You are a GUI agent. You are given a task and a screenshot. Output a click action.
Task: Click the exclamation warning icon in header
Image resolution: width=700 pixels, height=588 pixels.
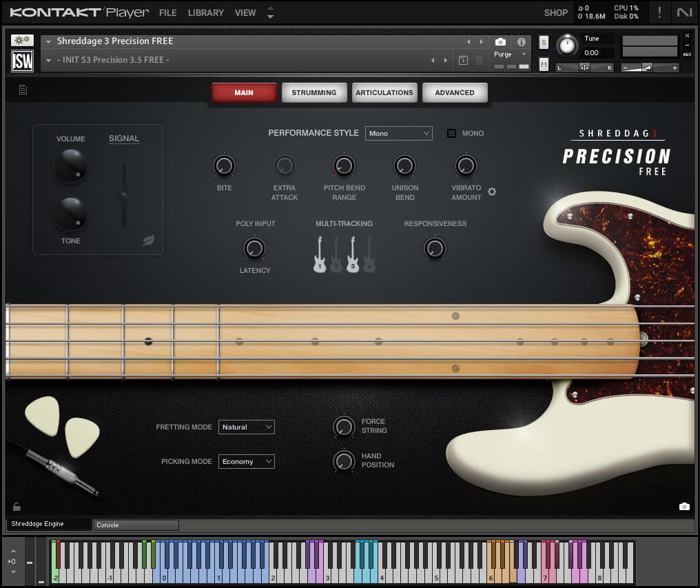click(659, 12)
